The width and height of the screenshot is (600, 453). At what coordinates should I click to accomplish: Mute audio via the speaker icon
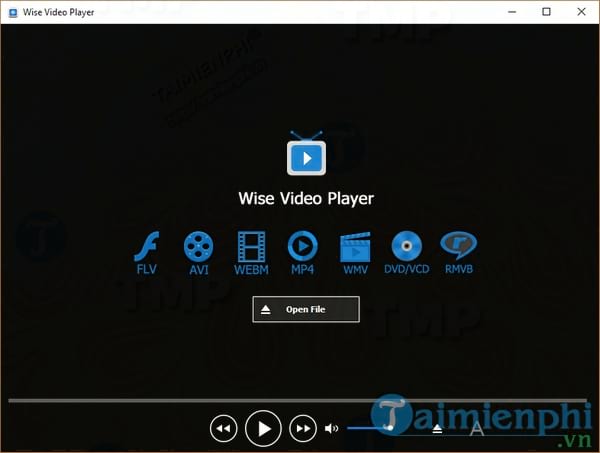331,429
